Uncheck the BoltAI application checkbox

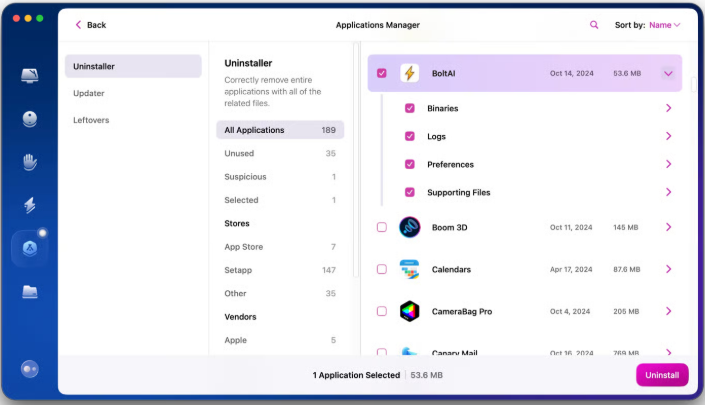point(382,73)
